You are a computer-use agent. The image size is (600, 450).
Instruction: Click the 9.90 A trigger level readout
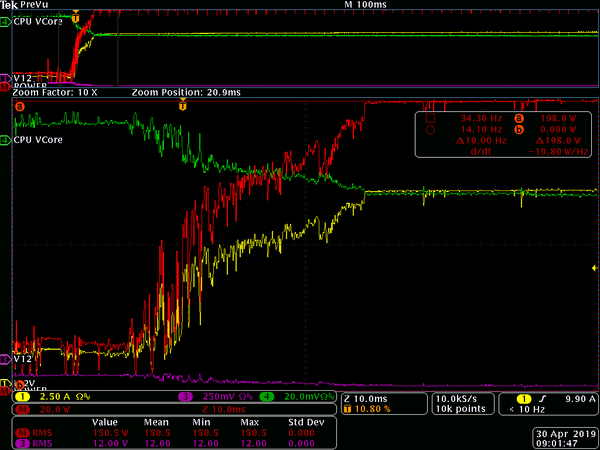pyautogui.click(x=580, y=399)
